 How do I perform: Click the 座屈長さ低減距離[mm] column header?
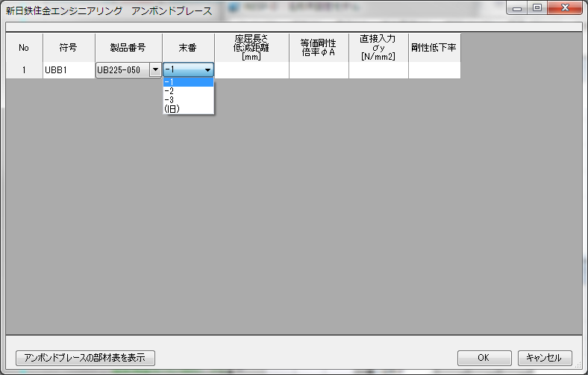point(251,48)
